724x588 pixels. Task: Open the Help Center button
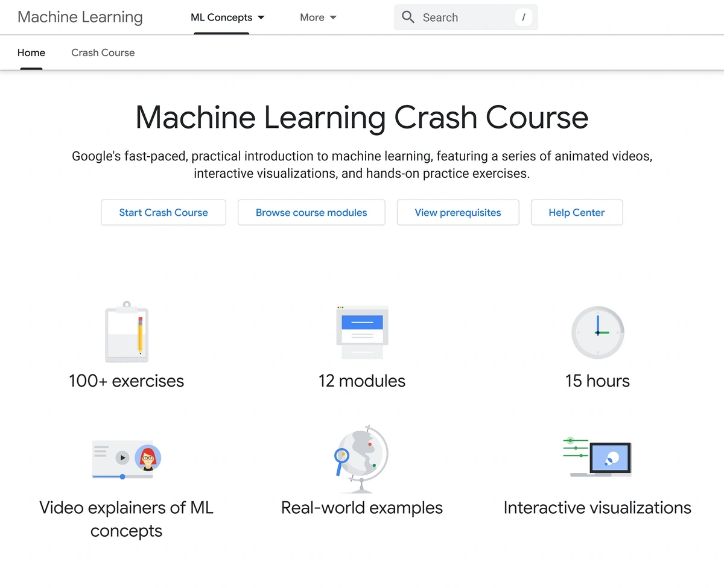point(577,212)
